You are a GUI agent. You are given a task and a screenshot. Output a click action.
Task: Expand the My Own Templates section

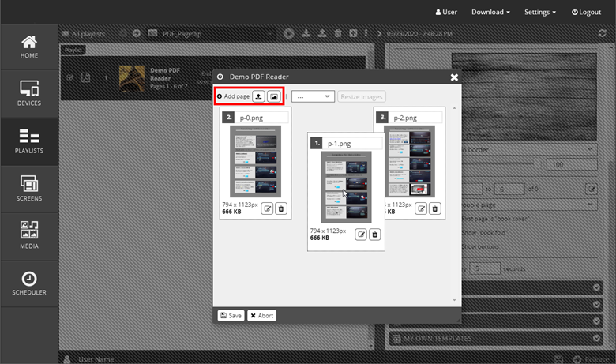click(492, 338)
